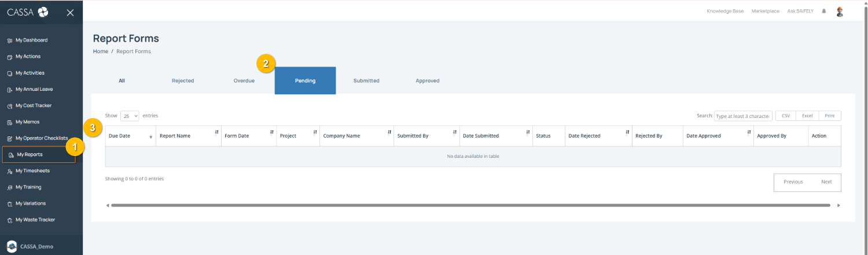Click the My Activities sidebar icon

(x=9, y=73)
